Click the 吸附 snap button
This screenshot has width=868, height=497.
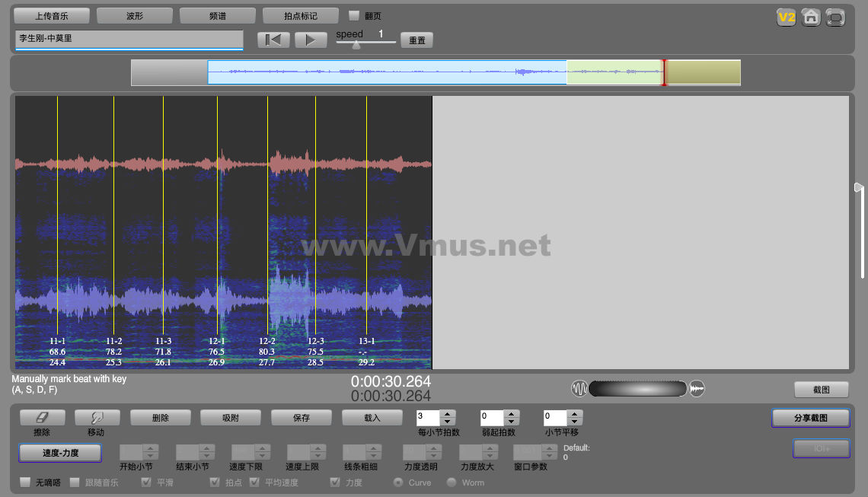coord(231,418)
